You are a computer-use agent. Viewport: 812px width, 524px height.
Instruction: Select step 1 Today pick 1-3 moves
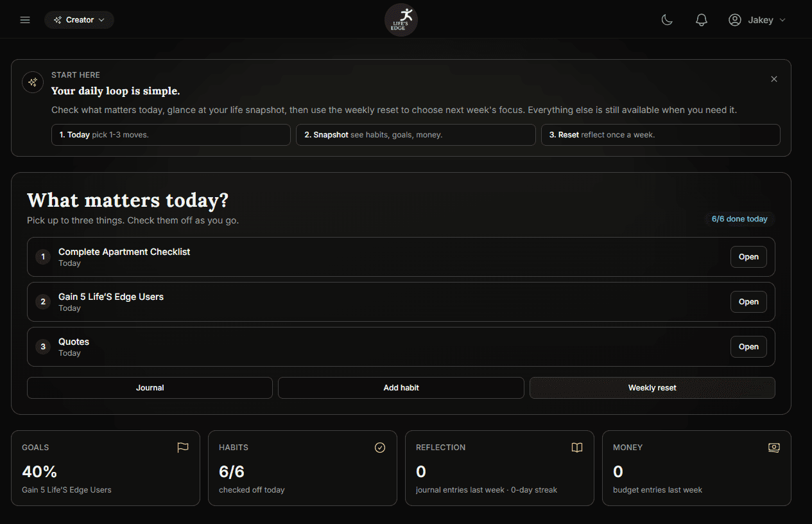171,135
